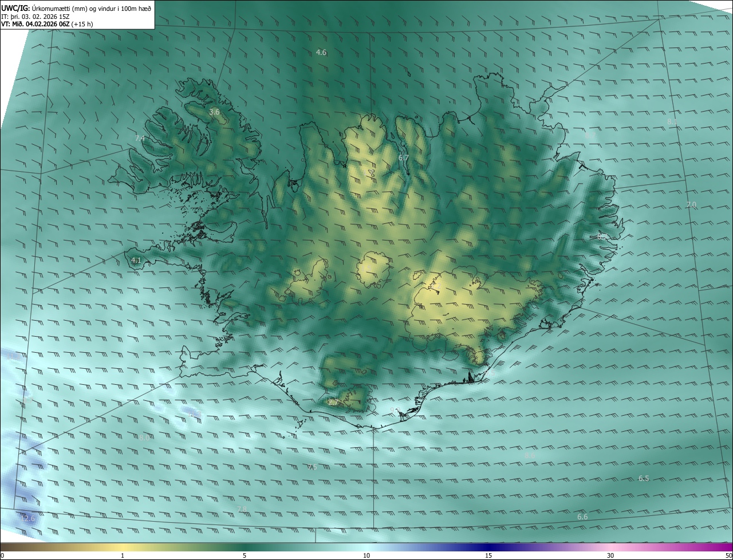Screen dimensions: 733x560
Task: Click the 50 label on the color scale
Action: click(x=728, y=555)
